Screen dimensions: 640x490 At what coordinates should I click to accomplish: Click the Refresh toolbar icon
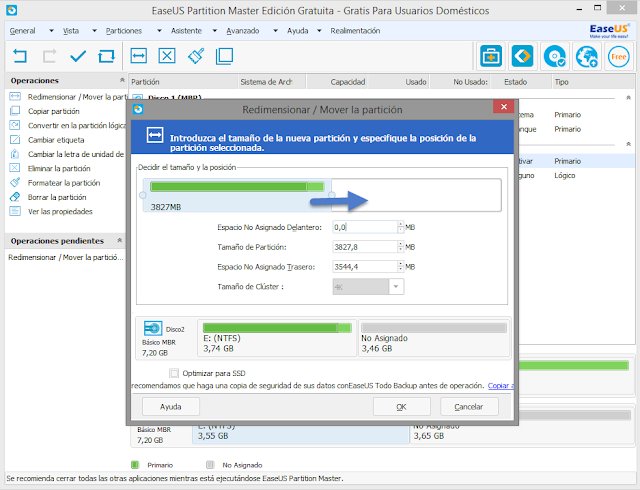pyautogui.click(x=107, y=56)
